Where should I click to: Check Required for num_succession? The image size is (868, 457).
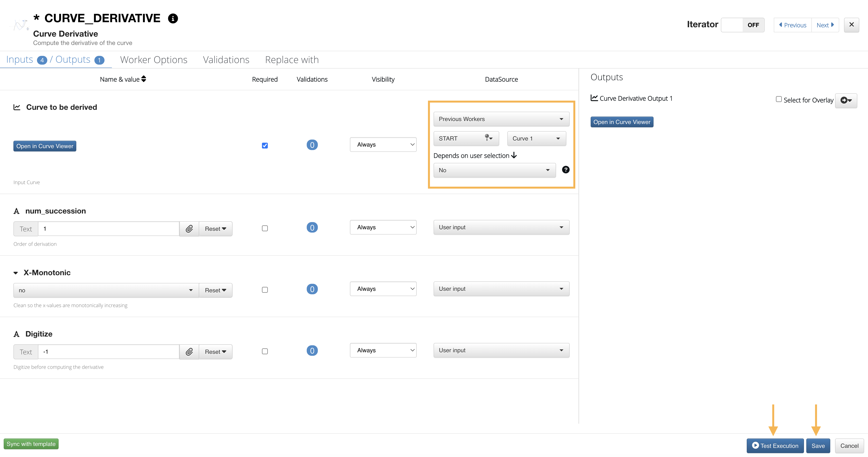[265, 229]
